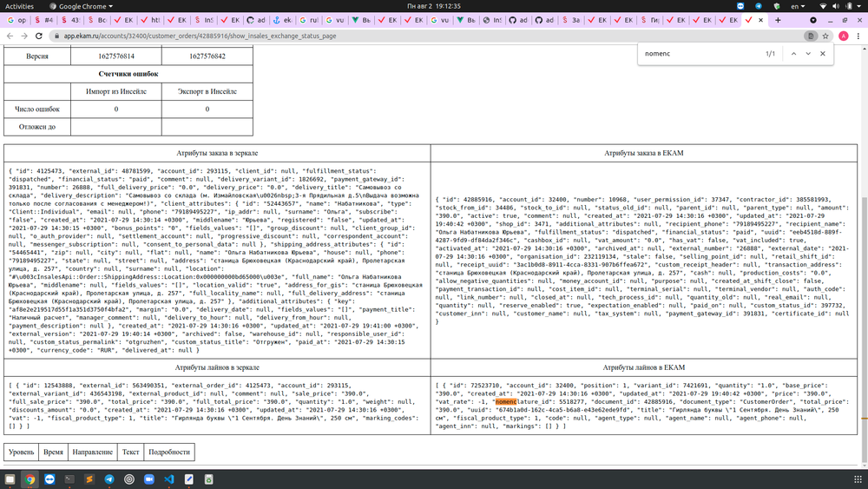Reload the page with the refresh icon
Screen dimensions: 868x489
point(39,36)
